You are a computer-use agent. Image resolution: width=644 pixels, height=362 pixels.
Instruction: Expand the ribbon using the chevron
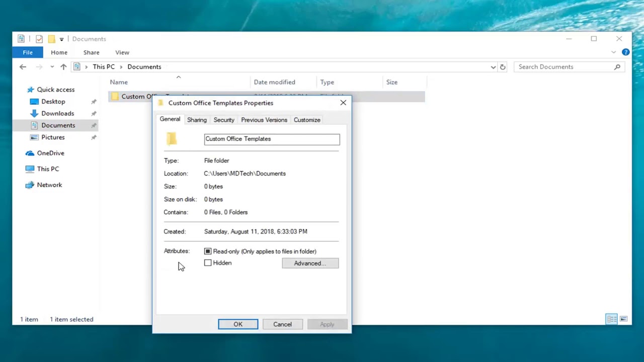pyautogui.click(x=613, y=52)
